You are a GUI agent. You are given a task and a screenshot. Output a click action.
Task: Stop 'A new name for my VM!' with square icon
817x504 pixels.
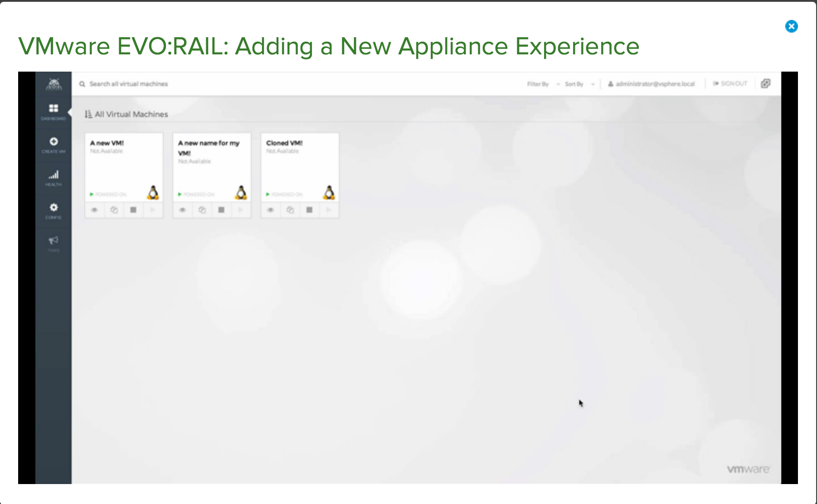click(x=221, y=210)
